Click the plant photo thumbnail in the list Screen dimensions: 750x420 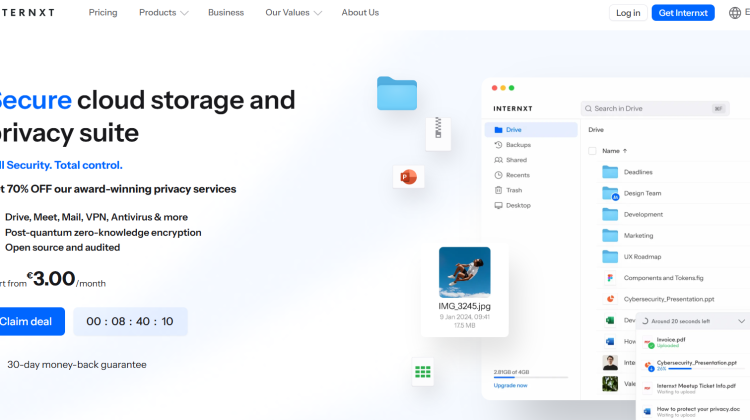(x=610, y=384)
